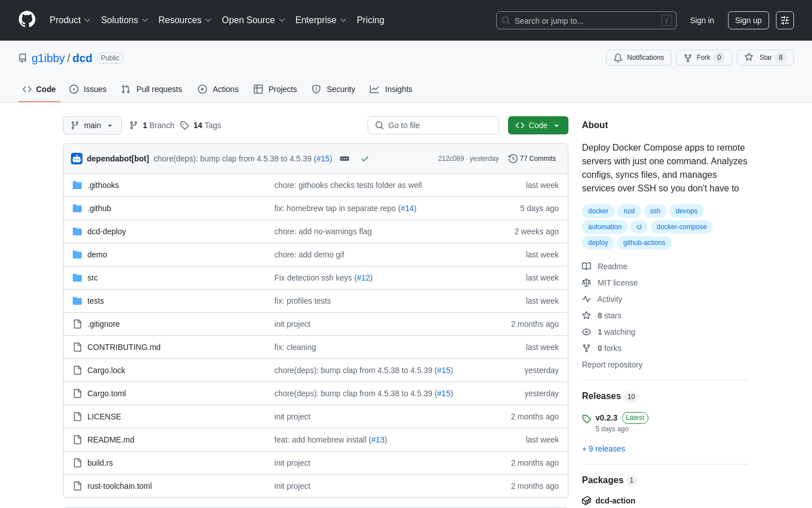Open commit 'fix: profiles tests'
This screenshot has height=508, width=812.
click(302, 301)
